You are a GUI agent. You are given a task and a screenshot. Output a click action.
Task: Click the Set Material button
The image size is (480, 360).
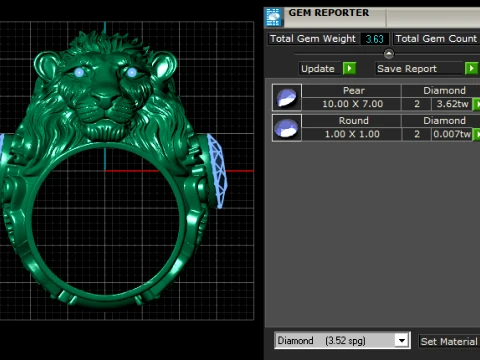[x=449, y=341]
